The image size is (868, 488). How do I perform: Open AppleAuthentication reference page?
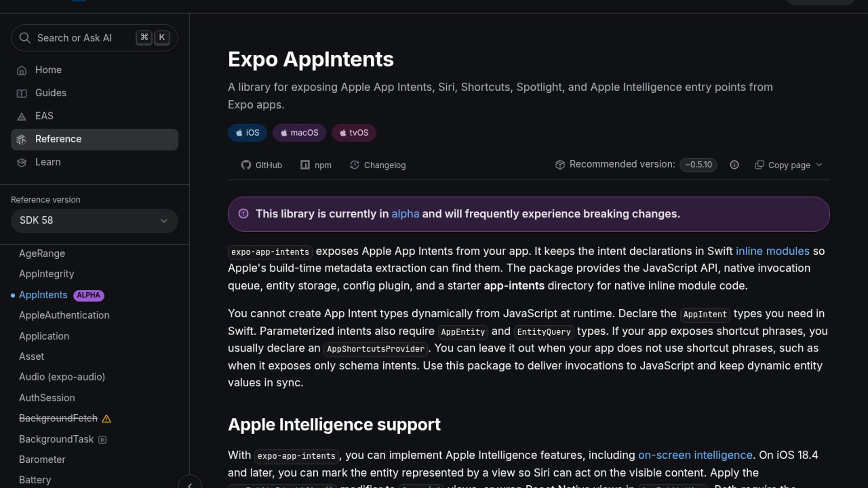(64, 315)
